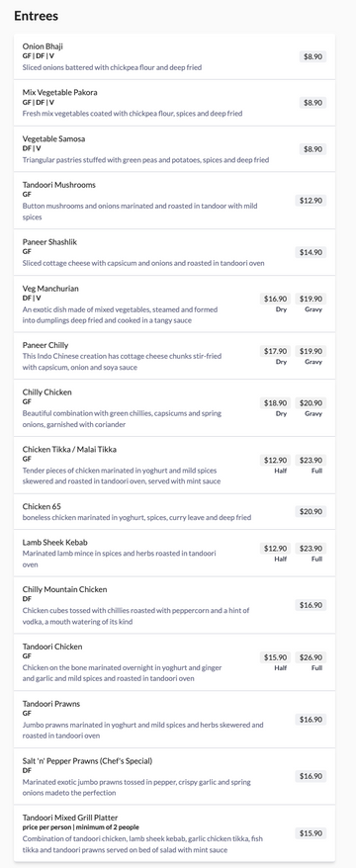Select Tandoori Mushrooms $12.90 price

[311, 201]
